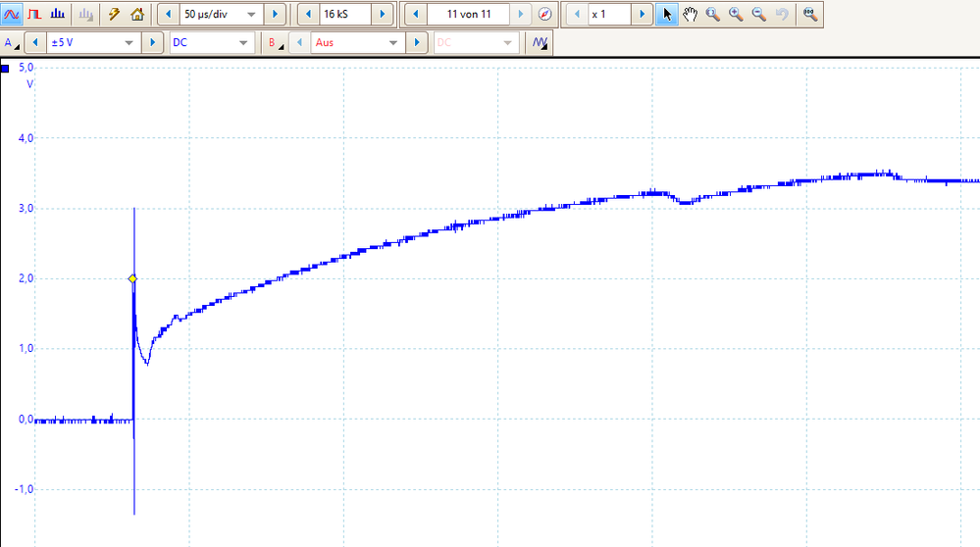Decrease horizontal zoom factor x 1
This screenshot has height=547, width=980.
pyautogui.click(x=577, y=14)
